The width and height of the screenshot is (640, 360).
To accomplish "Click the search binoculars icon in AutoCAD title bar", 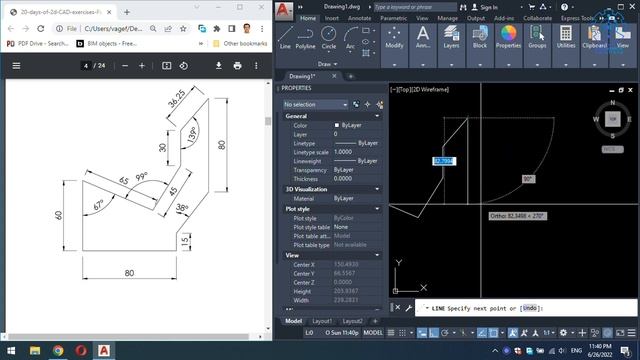I will pos(463,7).
